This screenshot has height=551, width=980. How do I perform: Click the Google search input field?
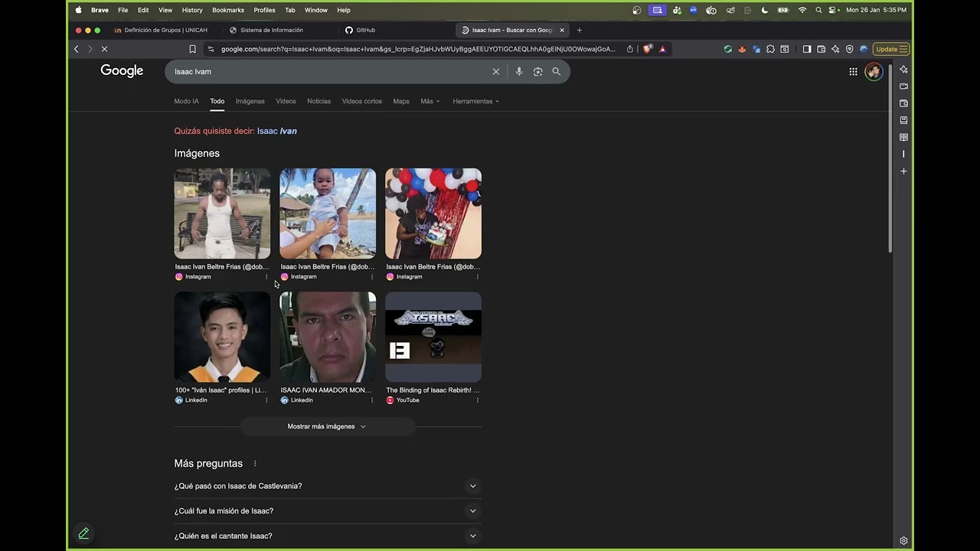(329, 71)
